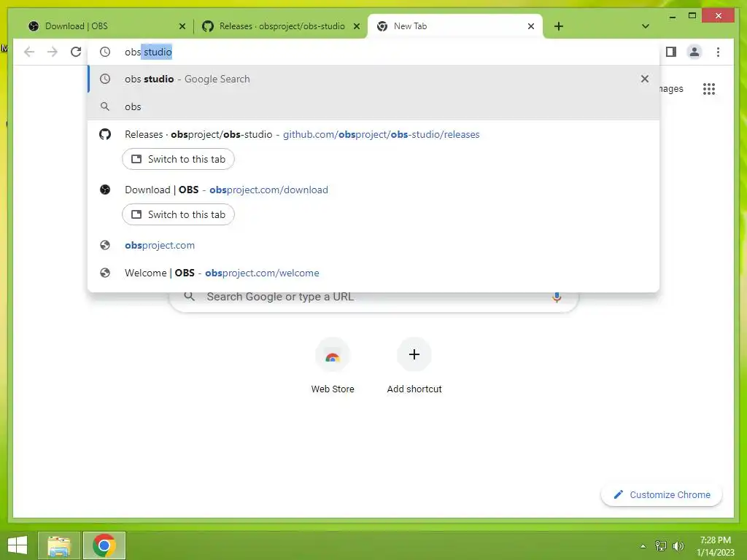Show hidden system tray icons
Image resolution: width=747 pixels, height=560 pixels.
point(643,546)
